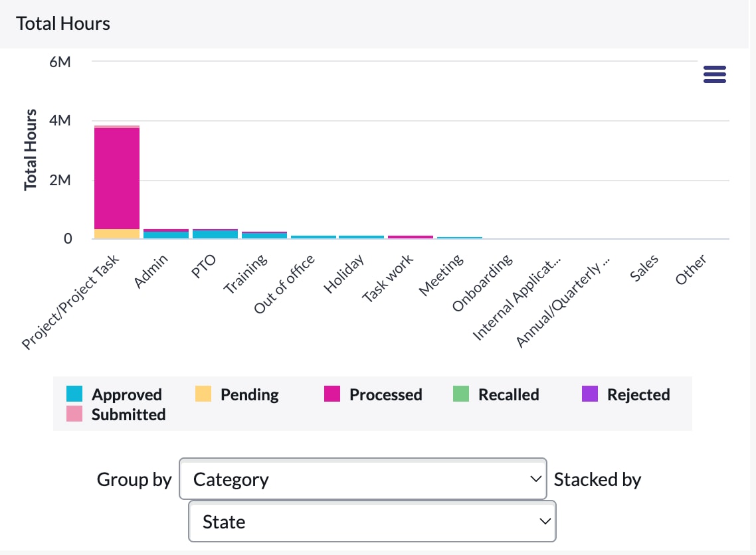Click the Task work bar

411,236
